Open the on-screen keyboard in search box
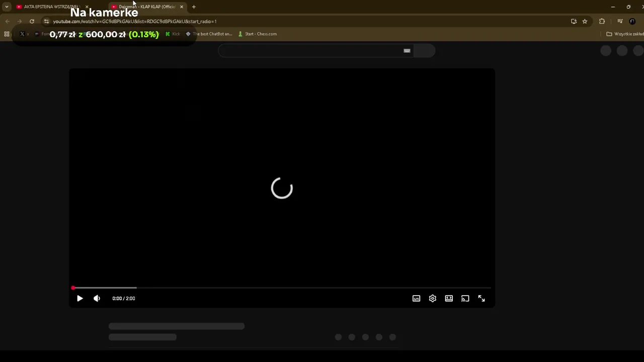Viewport: 644px width, 362px height. 407,50
